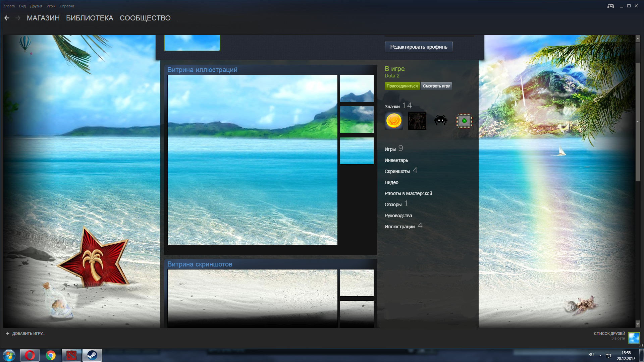Click the add game plus icon

[8, 334]
